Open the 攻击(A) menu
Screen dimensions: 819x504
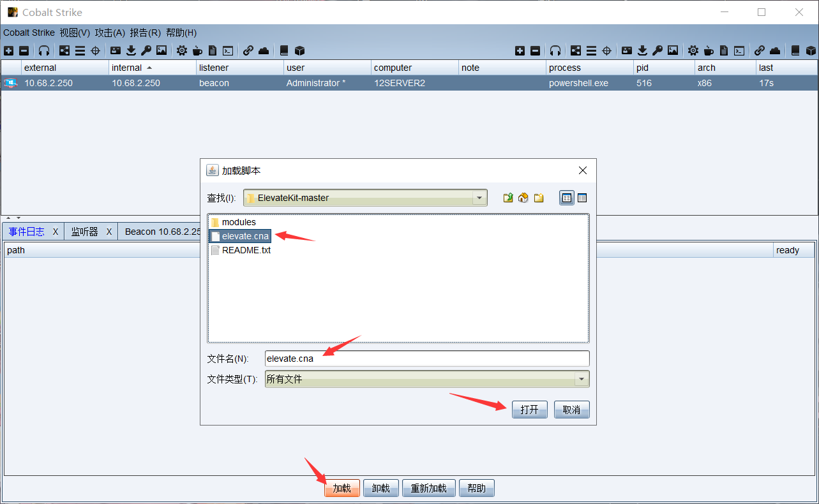[110, 33]
